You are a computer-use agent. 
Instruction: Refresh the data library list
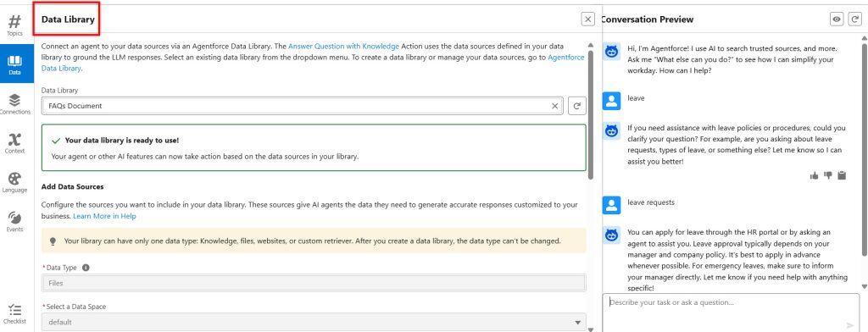tap(576, 106)
